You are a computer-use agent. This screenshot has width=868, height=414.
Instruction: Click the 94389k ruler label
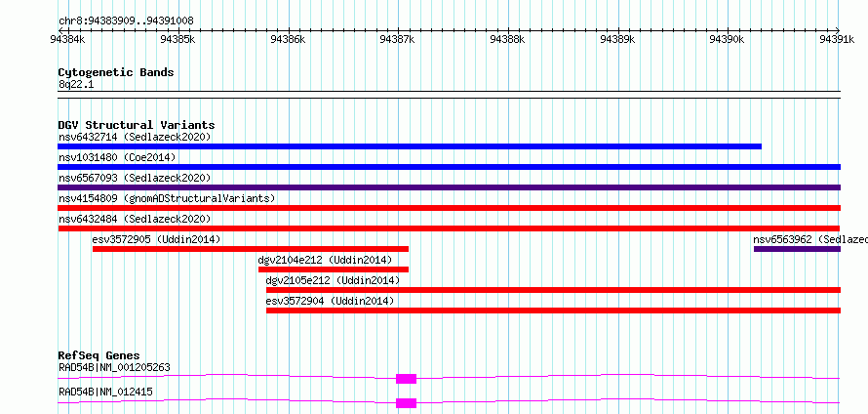coord(617,39)
